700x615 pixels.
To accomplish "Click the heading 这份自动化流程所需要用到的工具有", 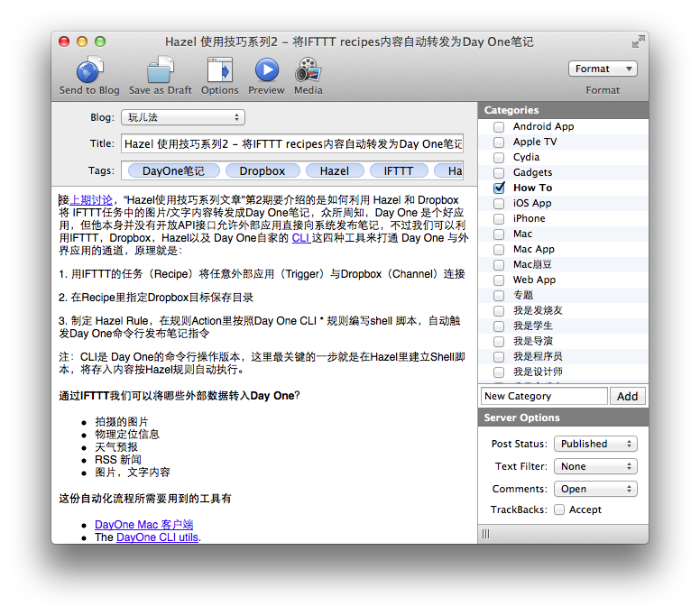I will tap(145, 499).
